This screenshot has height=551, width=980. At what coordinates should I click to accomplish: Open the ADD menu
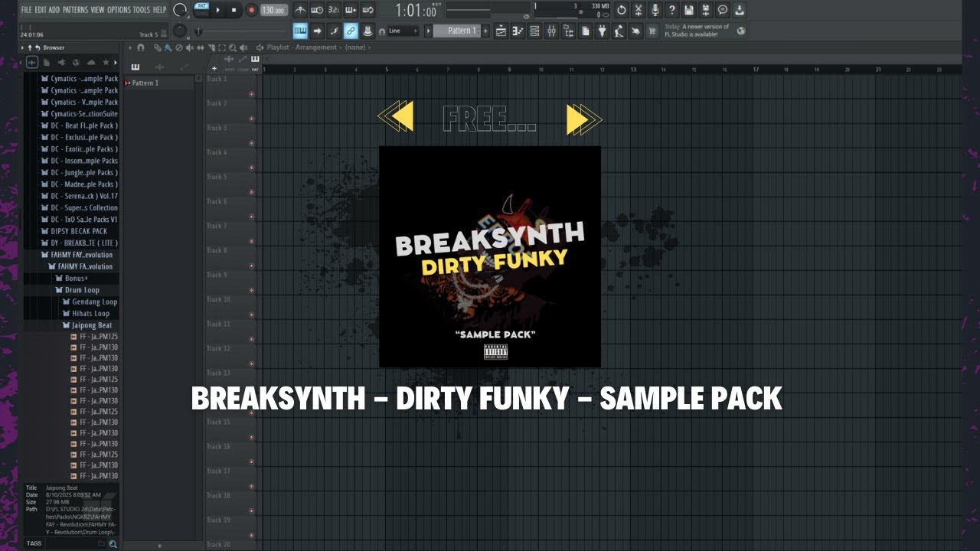(x=54, y=10)
